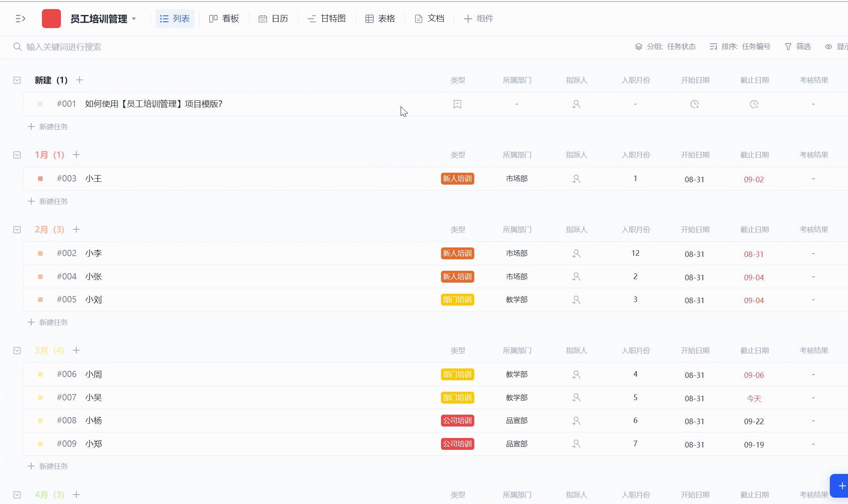The width and height of the screenshot is (848, 504).
Task: Collapse the 1月 group toggle
Action: point(17,155)
